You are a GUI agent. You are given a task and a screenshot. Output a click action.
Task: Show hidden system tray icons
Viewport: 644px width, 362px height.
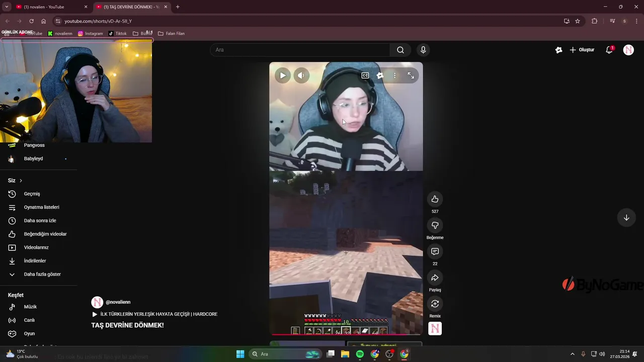point(572,354)
